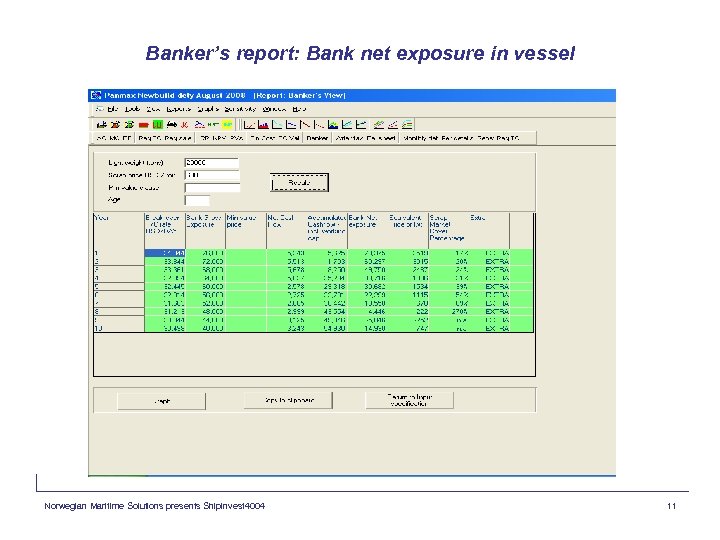Open the Sensitivity menu
This screenshot has height=540, width=720.
(x=240, y=109)
